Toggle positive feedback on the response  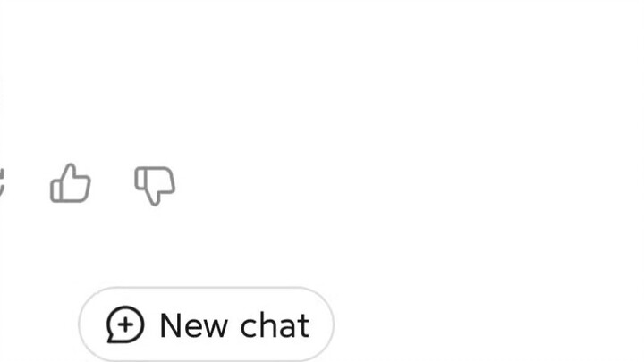(x=71, y=183)
